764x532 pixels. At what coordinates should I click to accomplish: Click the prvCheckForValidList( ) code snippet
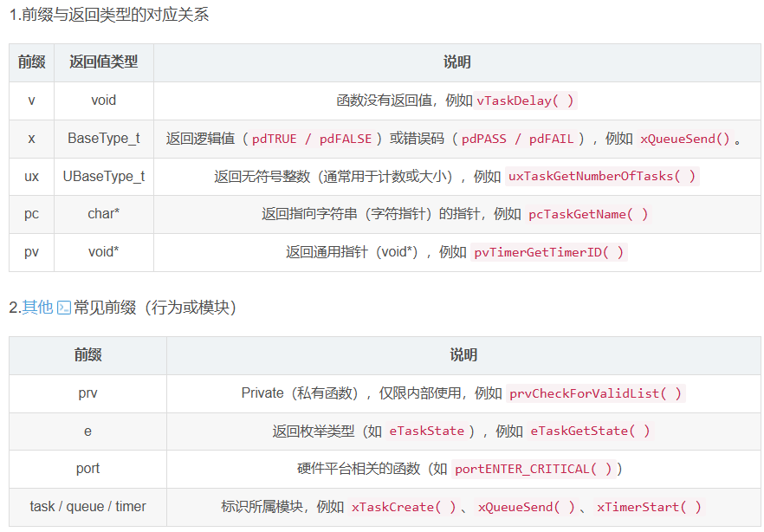pos(596,393)
